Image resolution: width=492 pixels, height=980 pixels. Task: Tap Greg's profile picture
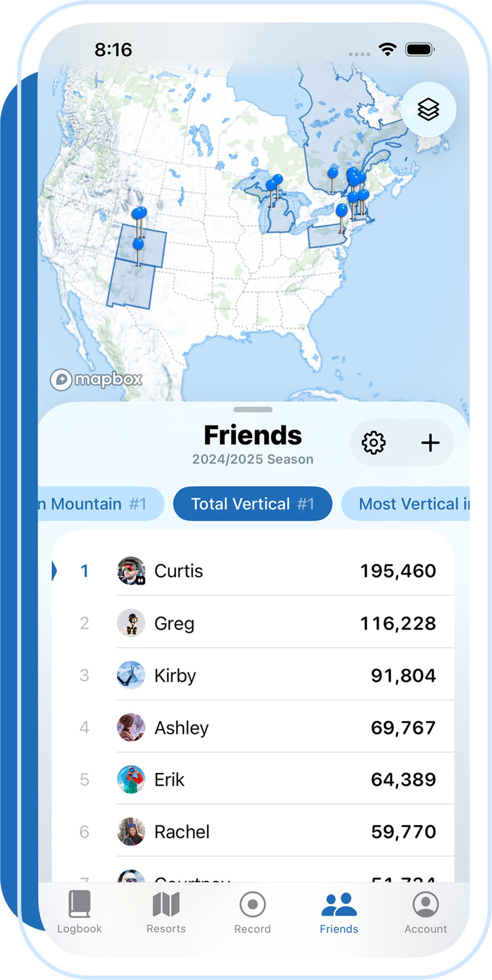[131, 623]
